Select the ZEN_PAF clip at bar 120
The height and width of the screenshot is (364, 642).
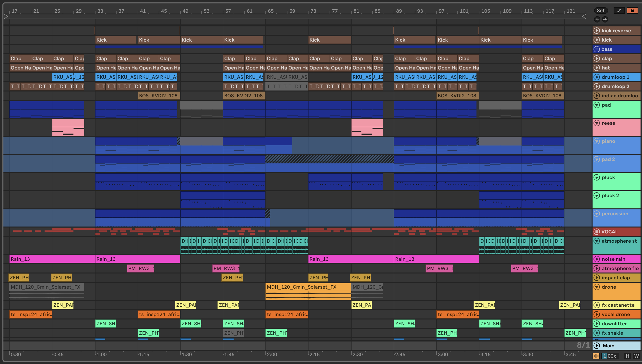(x=570, y=305)
